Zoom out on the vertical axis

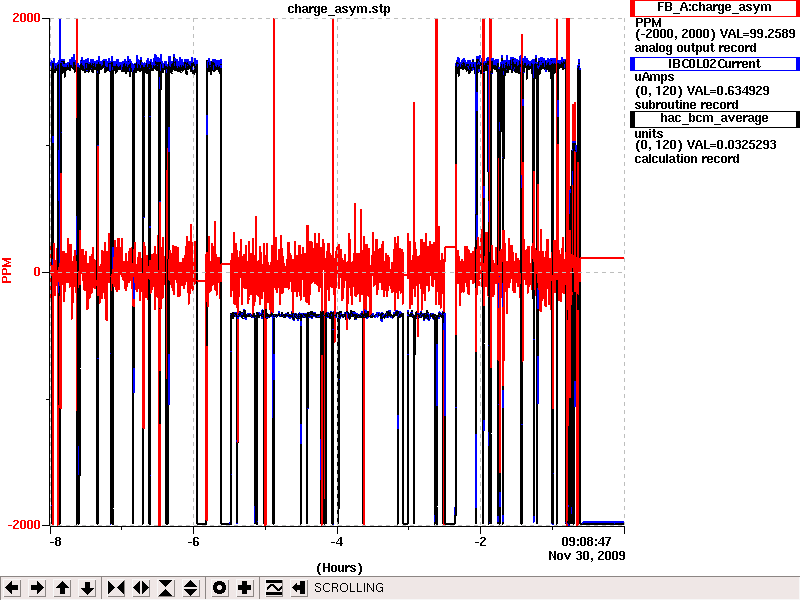click(x=191, y=588)
